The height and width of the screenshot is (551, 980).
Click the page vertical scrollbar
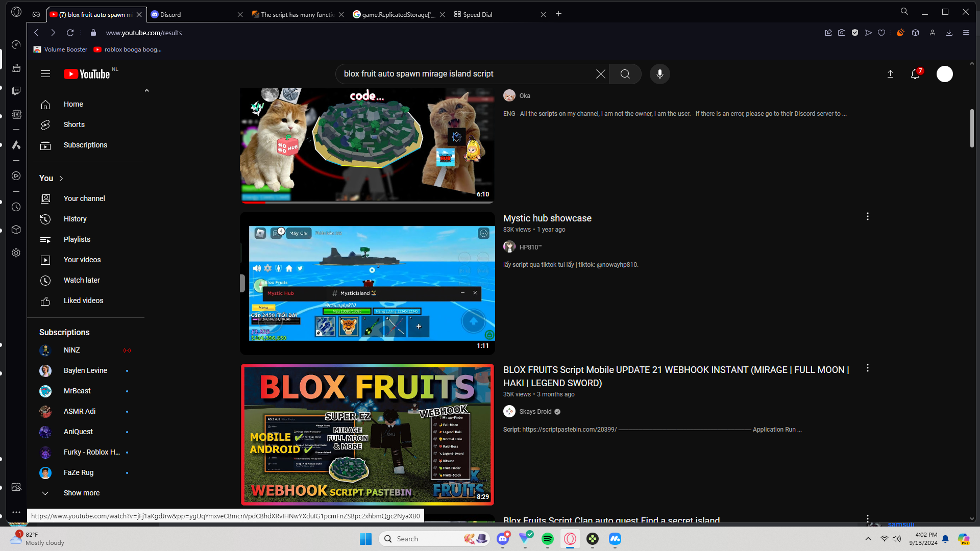coord(972,129)
